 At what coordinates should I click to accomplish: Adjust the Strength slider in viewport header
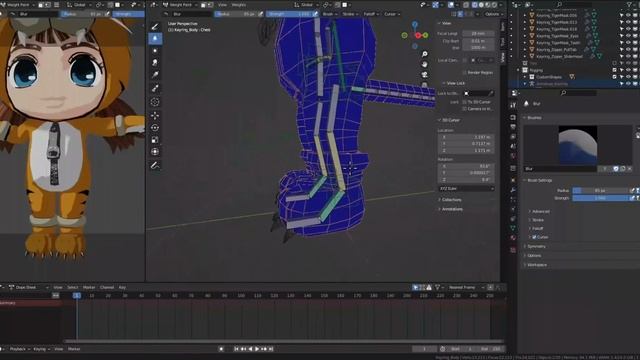pyautogui.click(x=289, y=14)
